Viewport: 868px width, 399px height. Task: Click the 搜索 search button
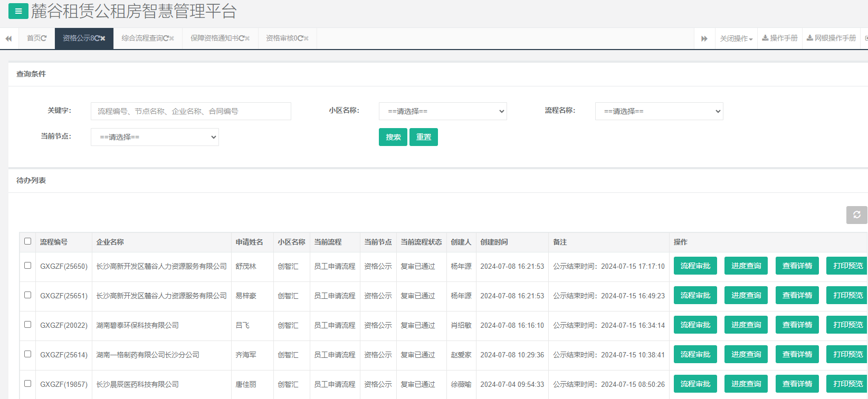[393, 137]
